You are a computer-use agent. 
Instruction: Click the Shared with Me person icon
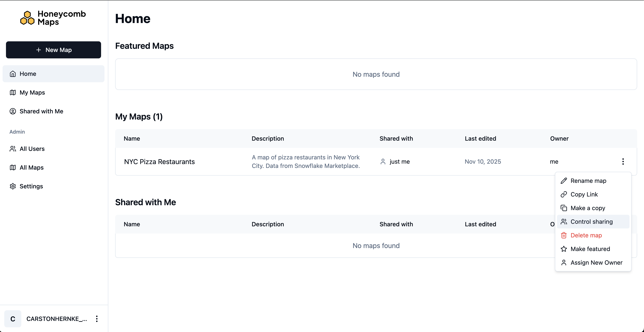point(13,111)
